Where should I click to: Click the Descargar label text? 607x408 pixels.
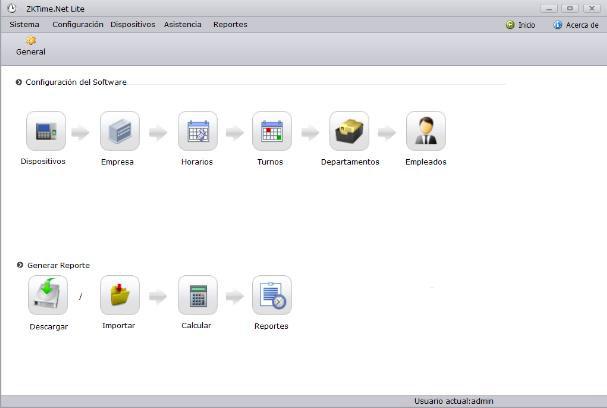pyautogui.click(x=49, y=327)
